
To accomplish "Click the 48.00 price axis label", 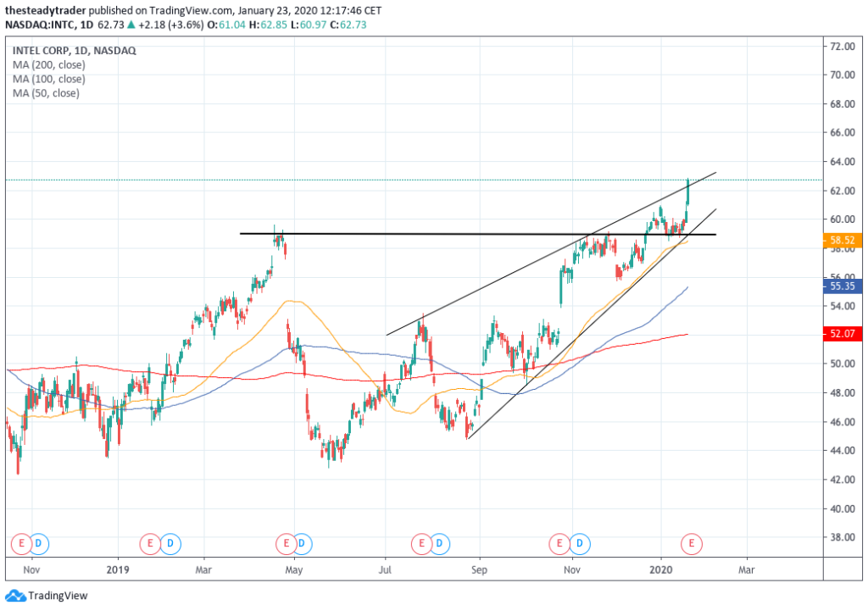I will (842, 393).
